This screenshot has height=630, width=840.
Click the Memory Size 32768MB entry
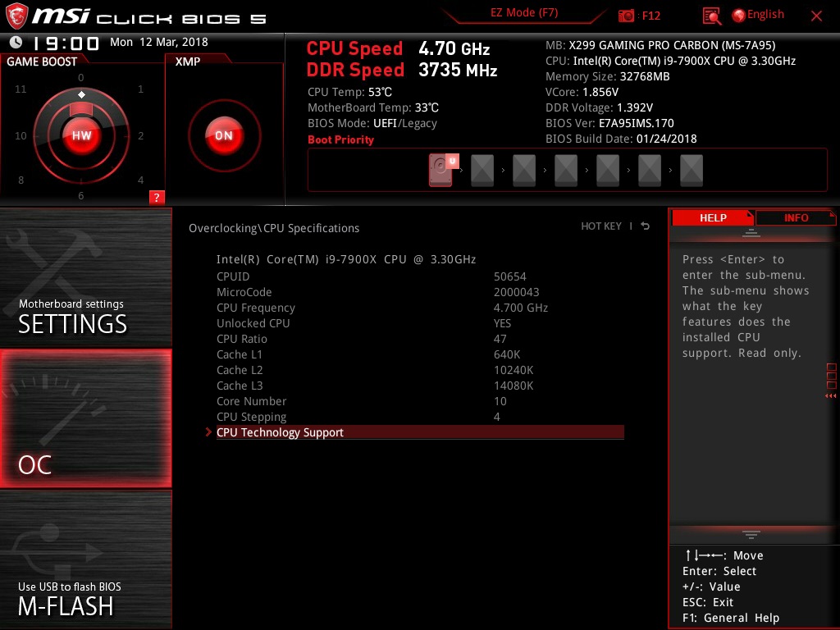coord(608,76)
